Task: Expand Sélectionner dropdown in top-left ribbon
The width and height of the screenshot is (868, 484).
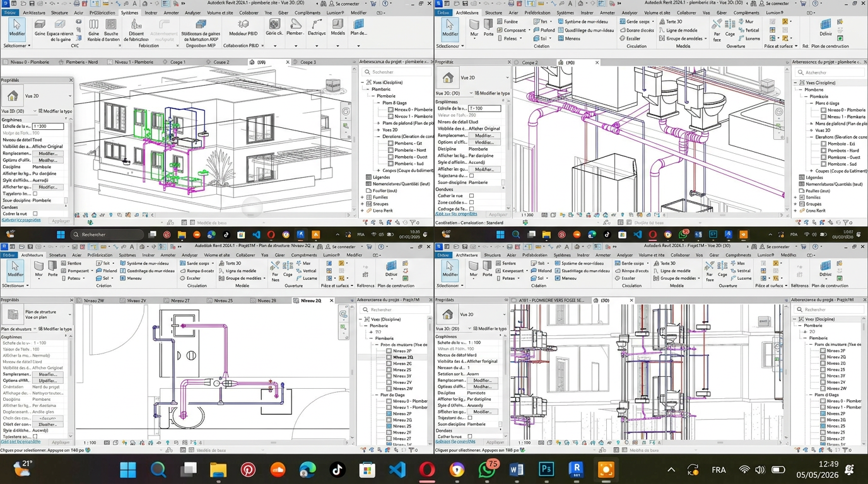Action: click(x=16, y=45)
